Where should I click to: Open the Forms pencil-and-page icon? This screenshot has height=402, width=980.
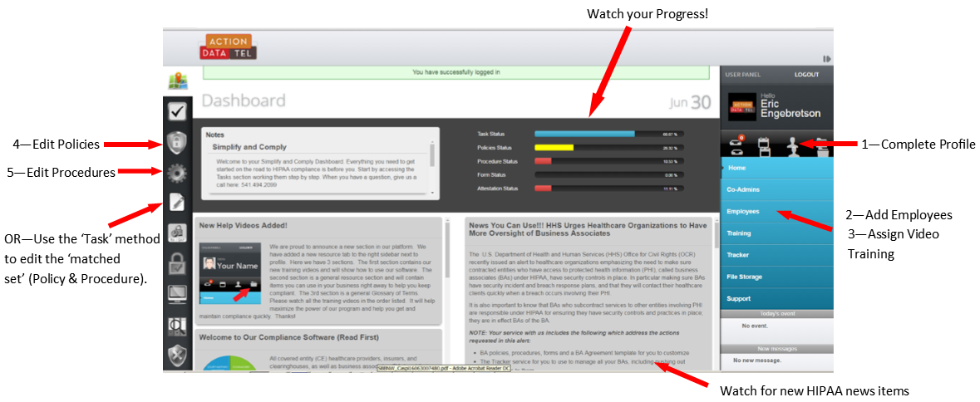pos(178,203)
